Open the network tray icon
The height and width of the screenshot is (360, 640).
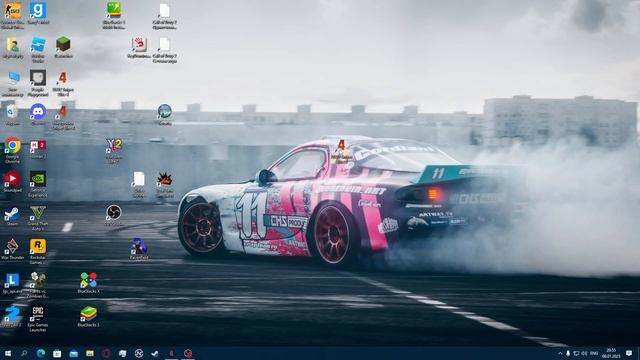(x=576, y=353)
